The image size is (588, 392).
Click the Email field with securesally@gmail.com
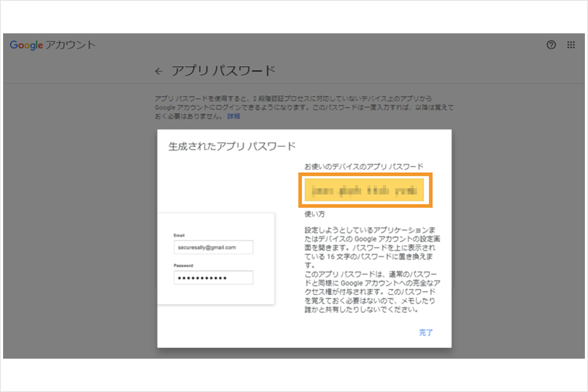tap(213, 248)
